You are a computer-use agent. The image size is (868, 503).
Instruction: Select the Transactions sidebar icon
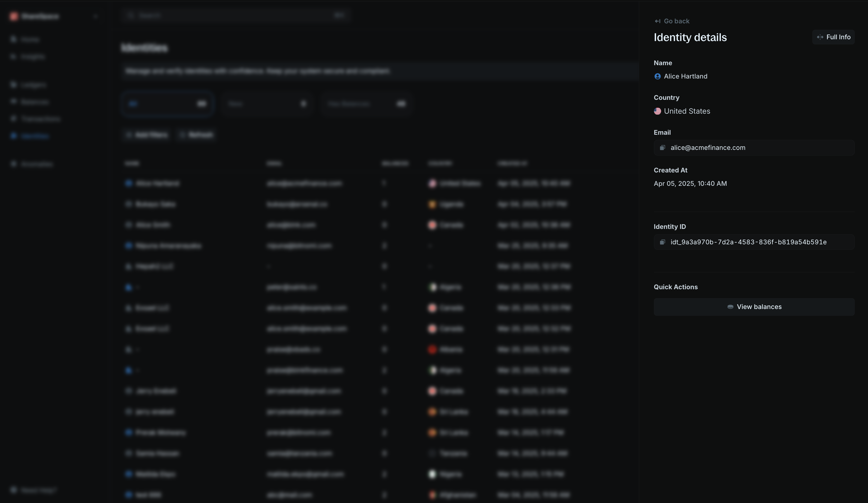(13, 119)
